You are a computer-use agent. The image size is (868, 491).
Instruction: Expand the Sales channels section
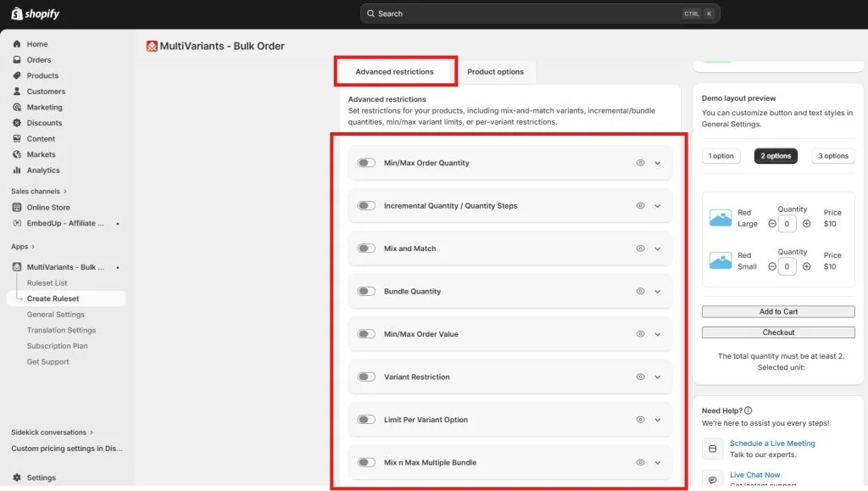[39, 191]
